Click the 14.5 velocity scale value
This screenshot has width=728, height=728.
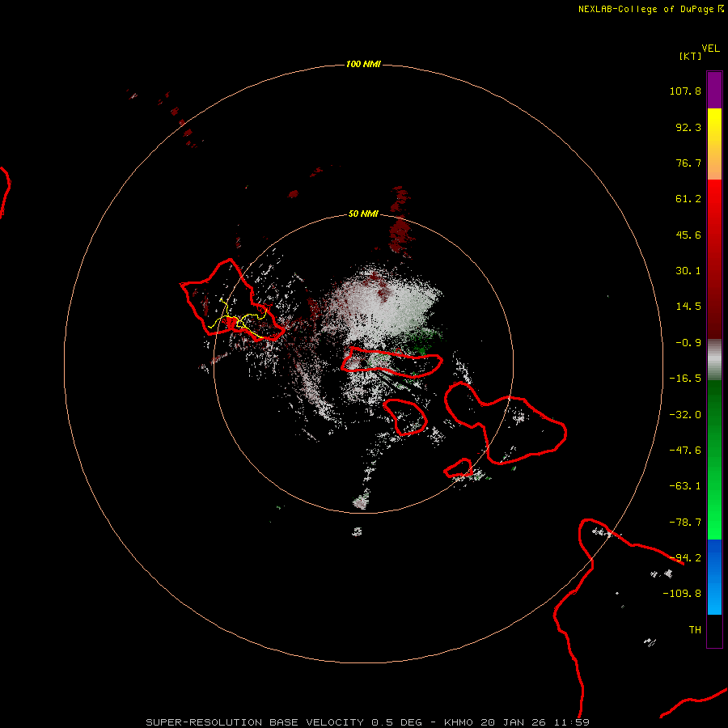point(688,307)
